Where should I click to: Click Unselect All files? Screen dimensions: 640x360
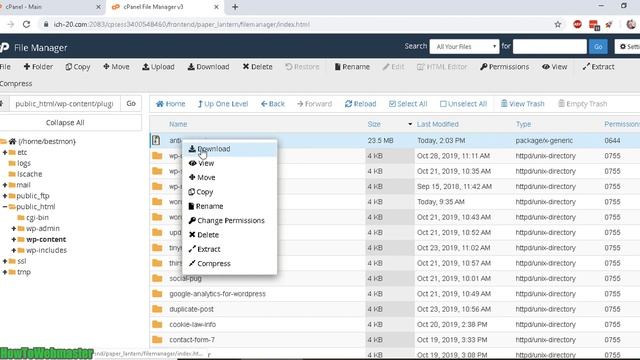pyautogui.click(x=463, y=104)
